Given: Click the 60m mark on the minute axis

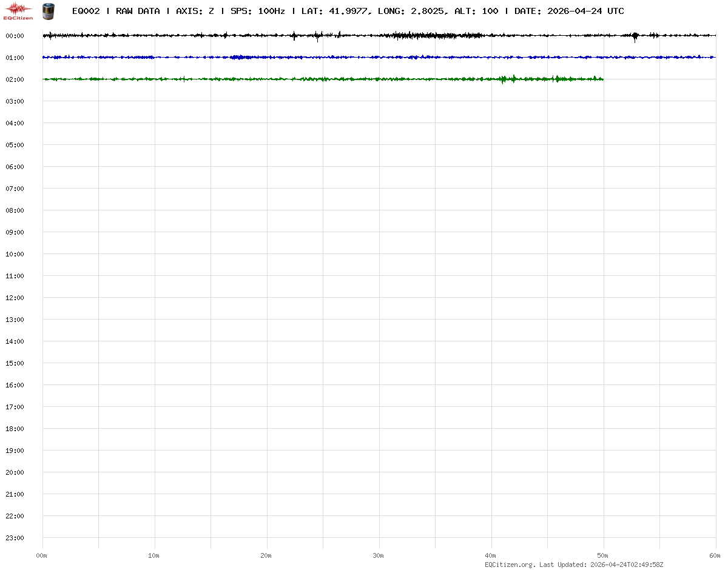Looking at the screenshot, I should pos(715,555).
